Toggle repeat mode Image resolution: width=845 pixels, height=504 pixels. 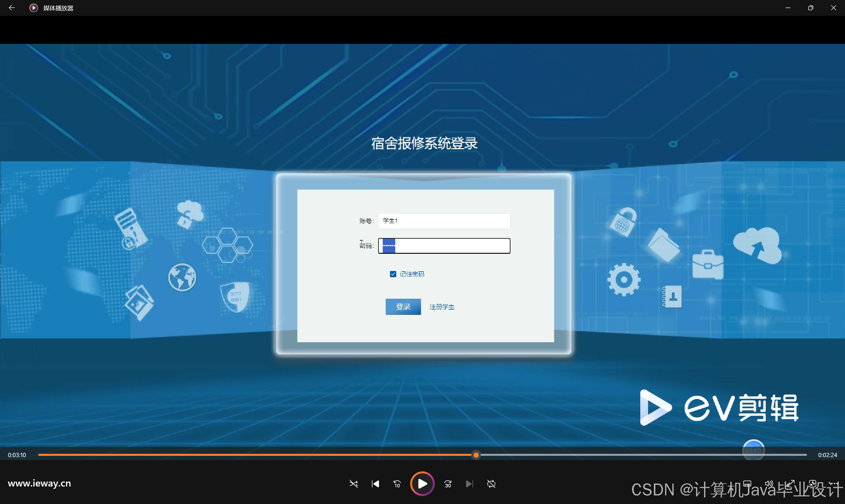[x=491, y=484]
